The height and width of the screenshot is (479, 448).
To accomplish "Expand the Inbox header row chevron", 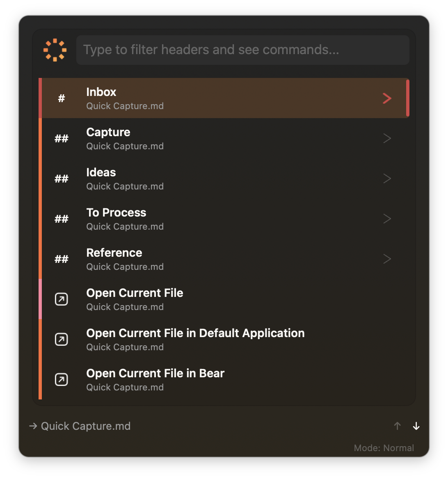I will pos(387,98).
